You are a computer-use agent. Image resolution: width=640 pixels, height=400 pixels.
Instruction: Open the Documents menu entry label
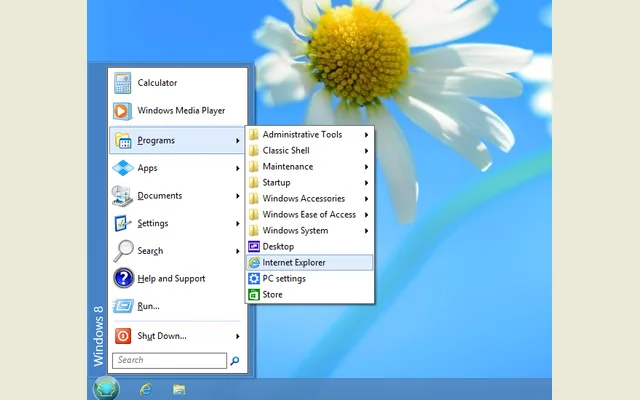click(x=160, y=196)
